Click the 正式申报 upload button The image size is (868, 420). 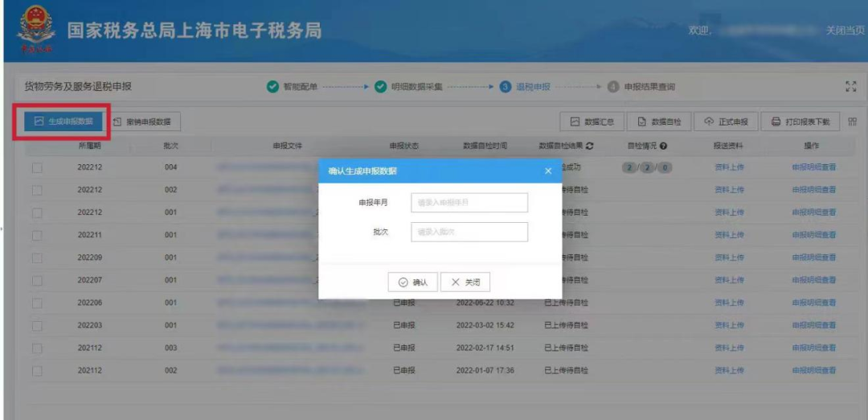point(725,121)
